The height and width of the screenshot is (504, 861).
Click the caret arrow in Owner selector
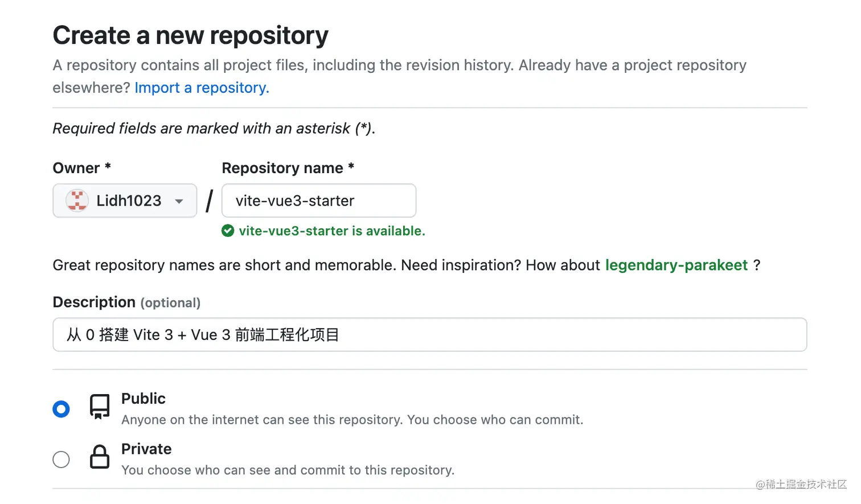179,201
